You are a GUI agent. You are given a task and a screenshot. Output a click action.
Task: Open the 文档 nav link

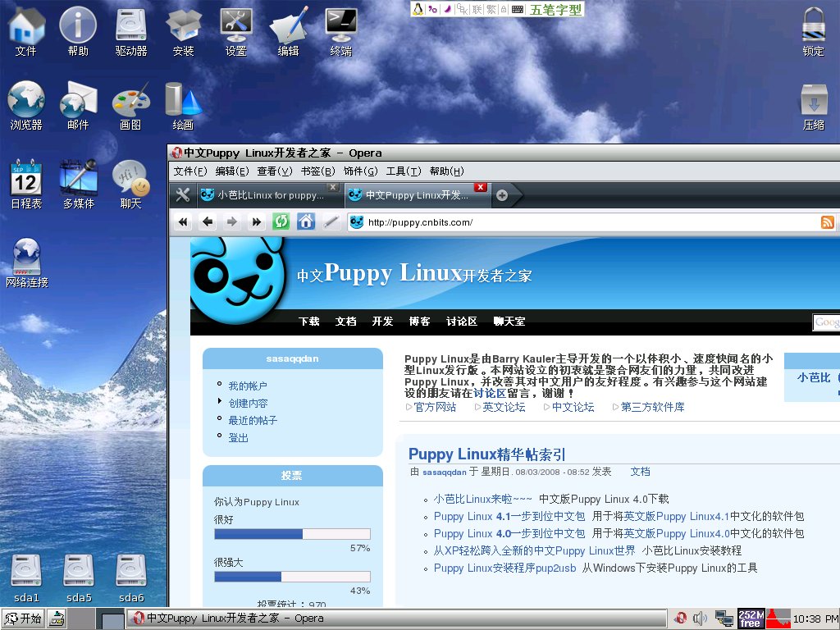[x=345, y=322]
